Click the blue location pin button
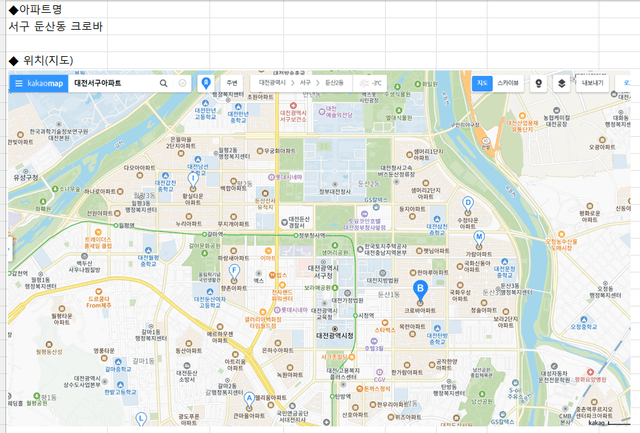The height and width of the screenshot is (433, 640). tap(206, 83)
